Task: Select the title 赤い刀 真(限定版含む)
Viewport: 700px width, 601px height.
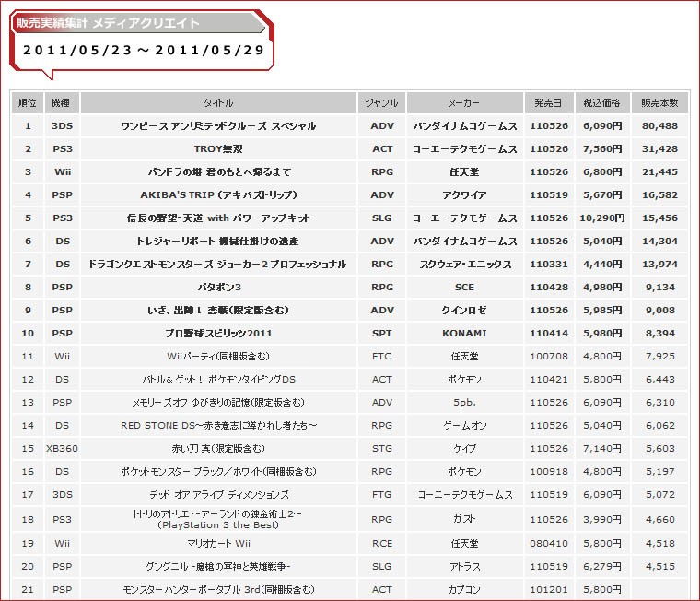Action: 218,448
